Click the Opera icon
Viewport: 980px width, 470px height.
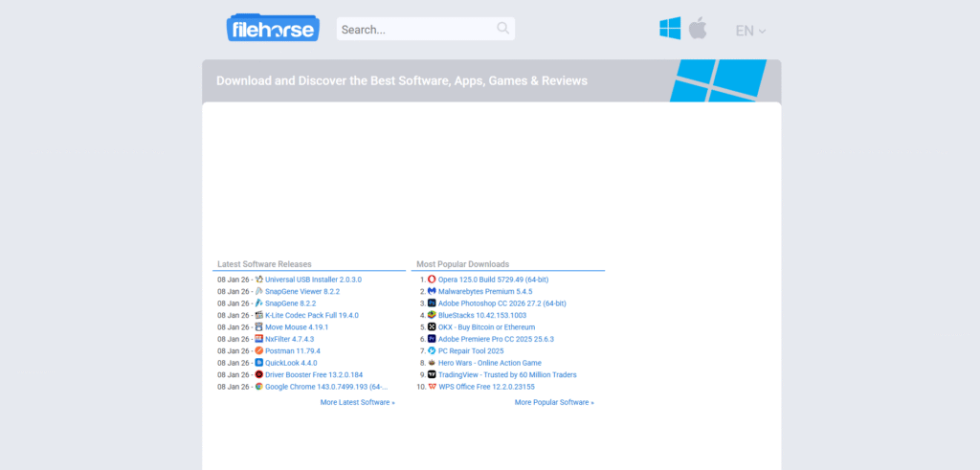click(x=432, y=280)
